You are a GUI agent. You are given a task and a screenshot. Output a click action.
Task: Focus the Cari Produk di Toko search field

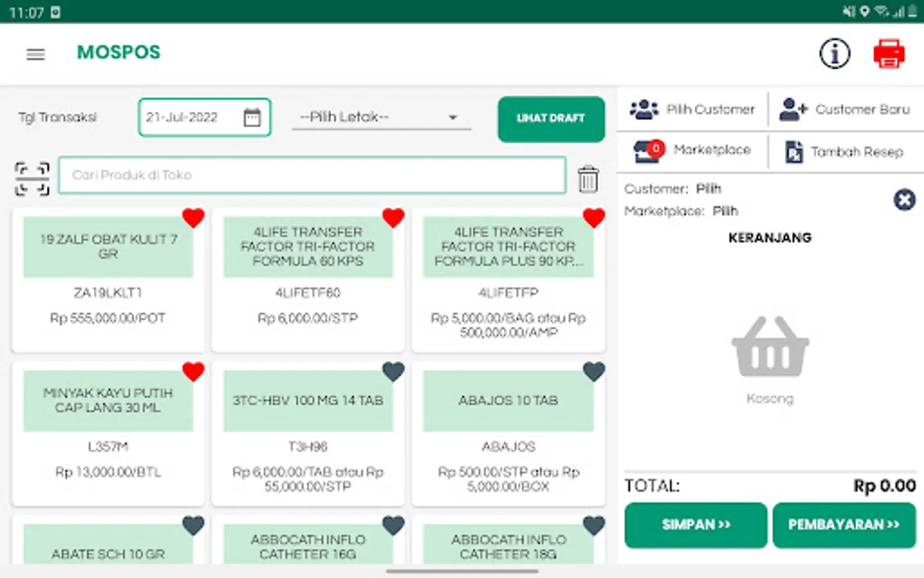tap(312, 175)
